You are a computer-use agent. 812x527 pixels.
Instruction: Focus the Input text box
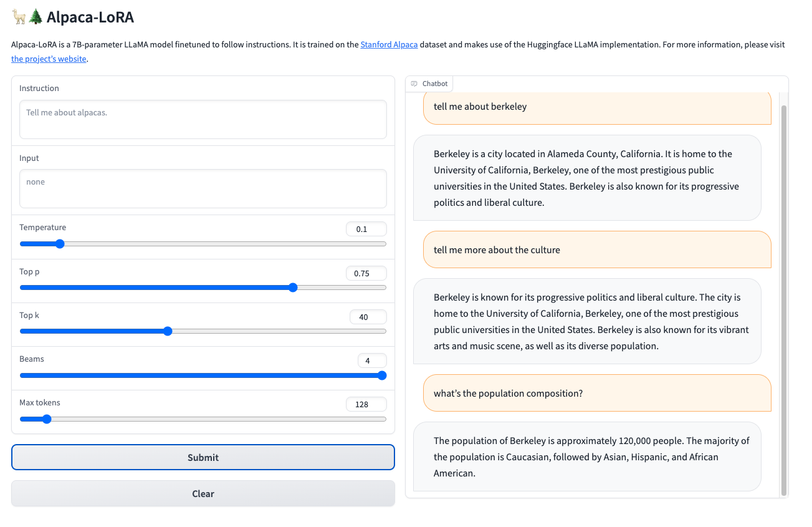(x=203, y=188)
